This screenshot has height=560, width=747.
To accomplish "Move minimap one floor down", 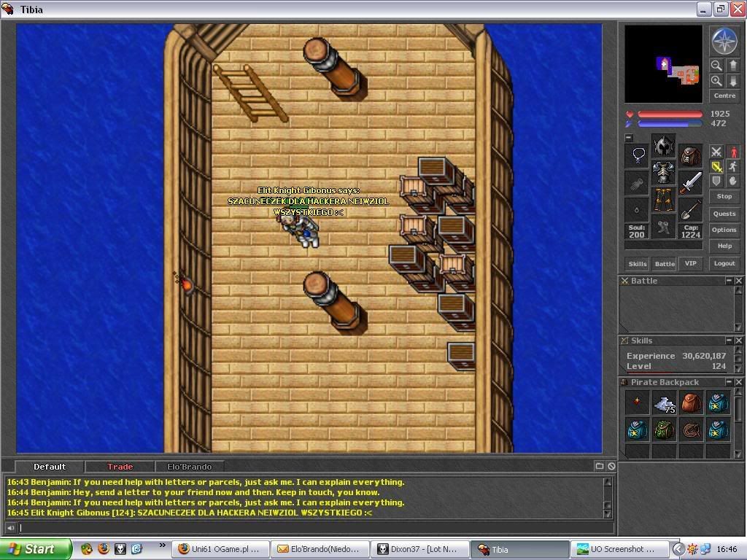I will click(x=733, y=81).
